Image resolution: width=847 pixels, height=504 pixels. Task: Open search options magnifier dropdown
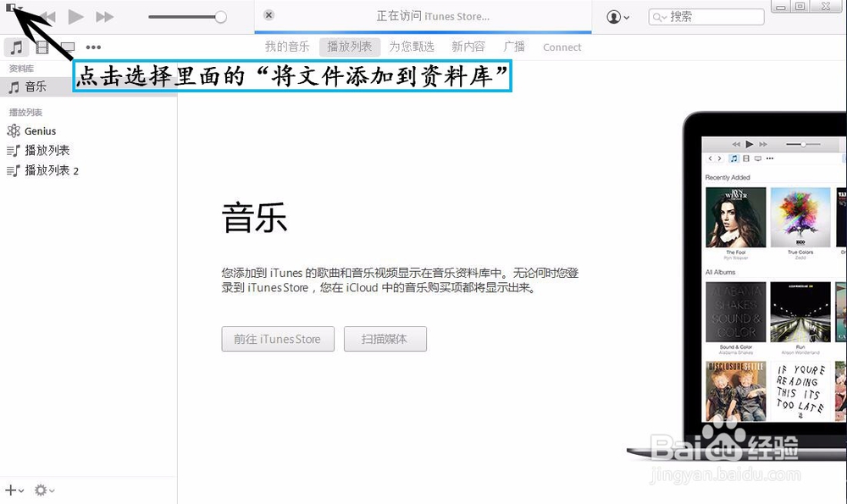(x=659, y=17)
